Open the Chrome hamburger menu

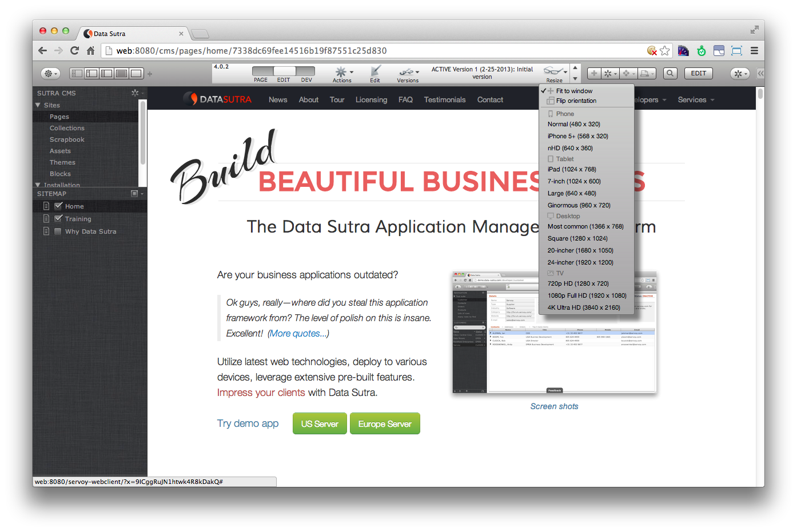[x=754, y=50]
